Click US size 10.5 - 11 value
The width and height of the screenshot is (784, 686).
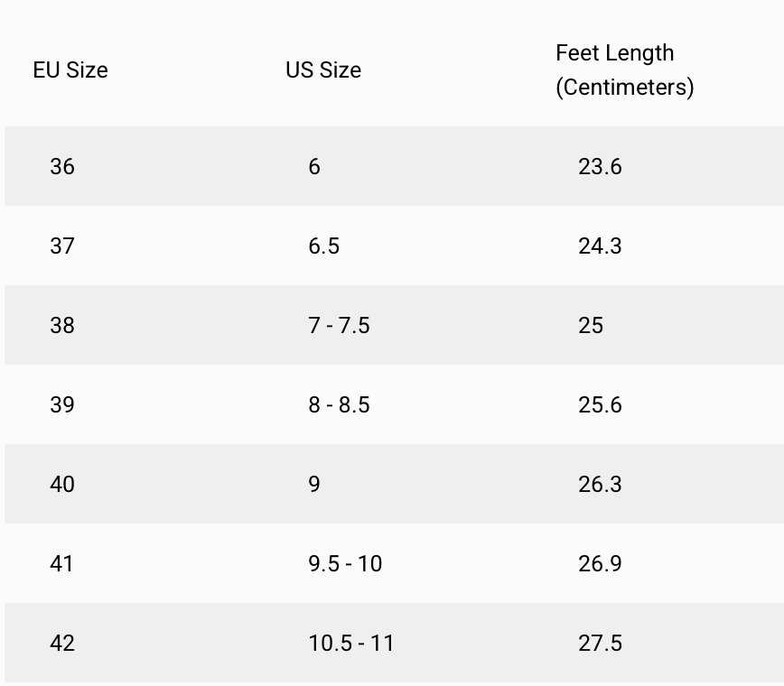351,644
